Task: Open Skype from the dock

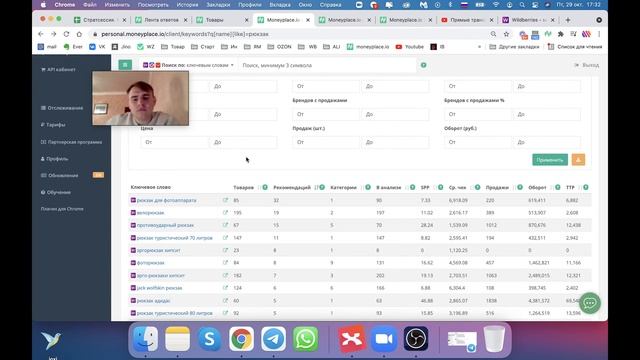Action: tap(209, 339)
